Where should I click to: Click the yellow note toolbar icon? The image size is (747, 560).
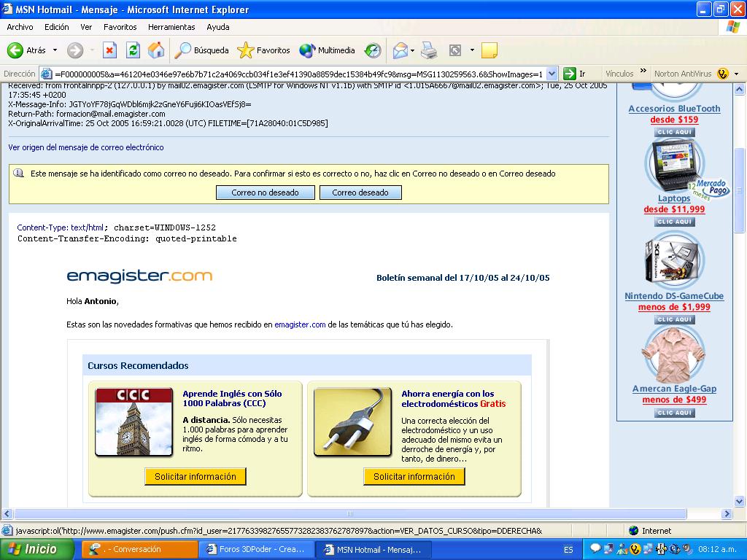[x=489, y=50]
